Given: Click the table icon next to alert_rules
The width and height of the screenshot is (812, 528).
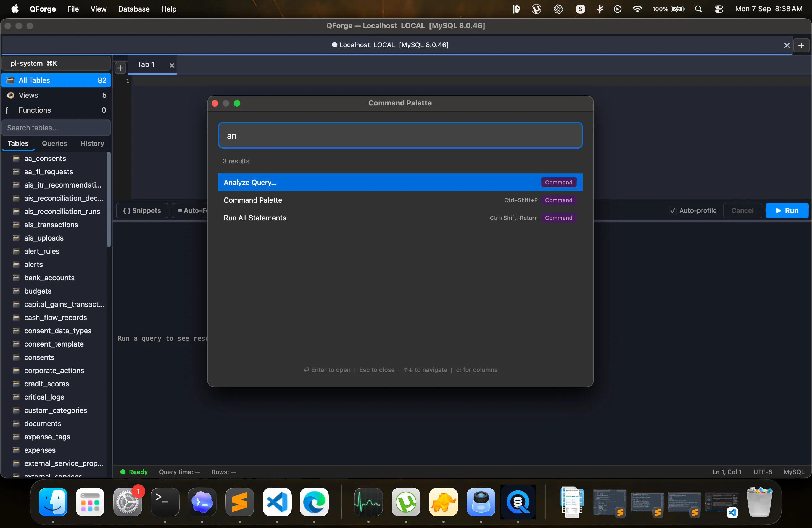Looking at the screenshot, I should click(16, 251).
